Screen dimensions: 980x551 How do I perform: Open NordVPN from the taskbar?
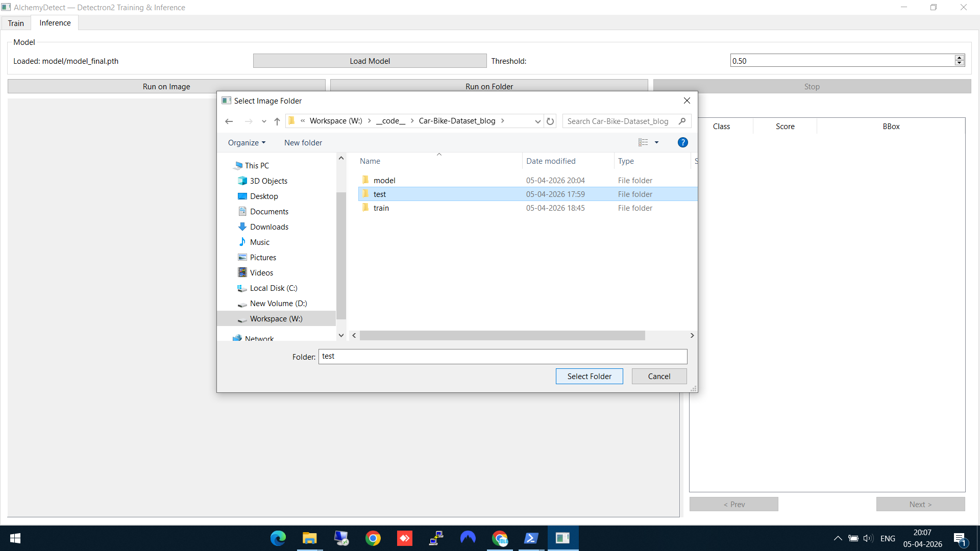pos(468,538)
